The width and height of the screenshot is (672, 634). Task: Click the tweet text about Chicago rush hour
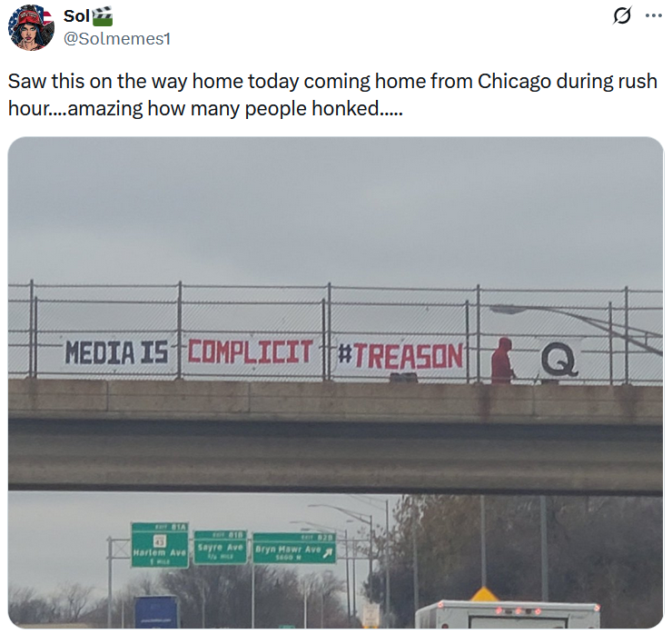pos(332,94)
